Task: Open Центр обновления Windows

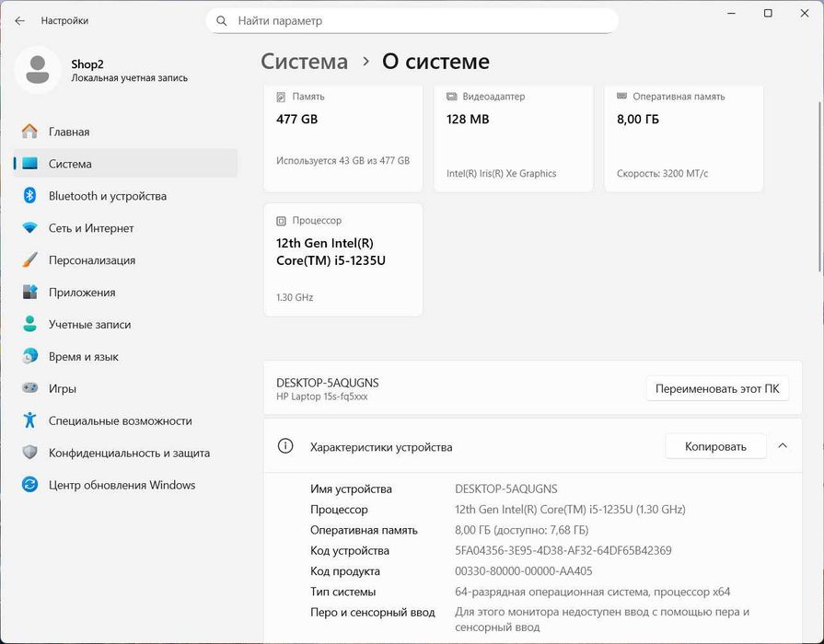Action: click(125, 484)
